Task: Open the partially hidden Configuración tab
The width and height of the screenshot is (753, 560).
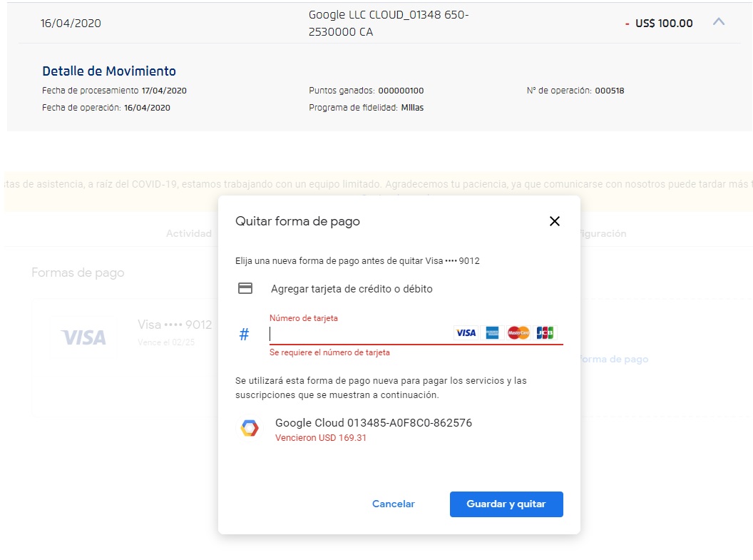Action: (603, 233)
